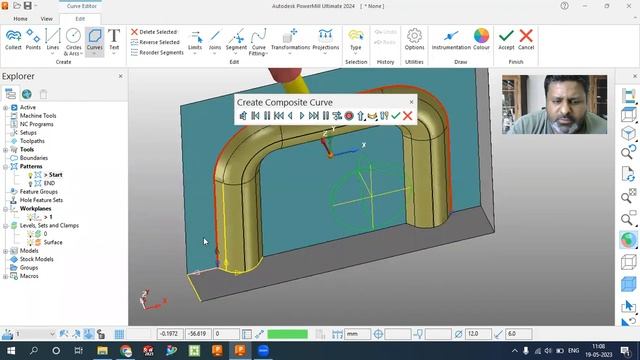Image resolution: width=640 pixels, height=360 pixels.
Task: Open the Transformations tool
Action: coord(290,42)
